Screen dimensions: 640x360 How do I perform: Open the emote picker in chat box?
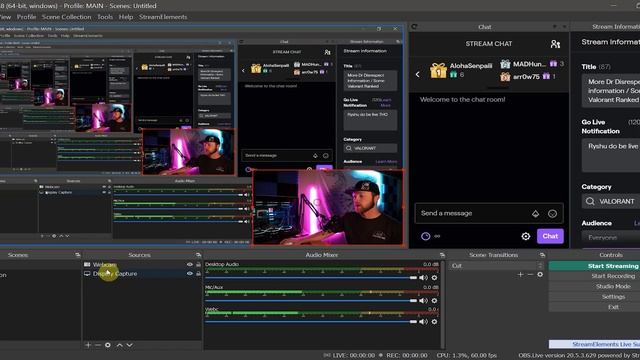click(x=552, y=213)
